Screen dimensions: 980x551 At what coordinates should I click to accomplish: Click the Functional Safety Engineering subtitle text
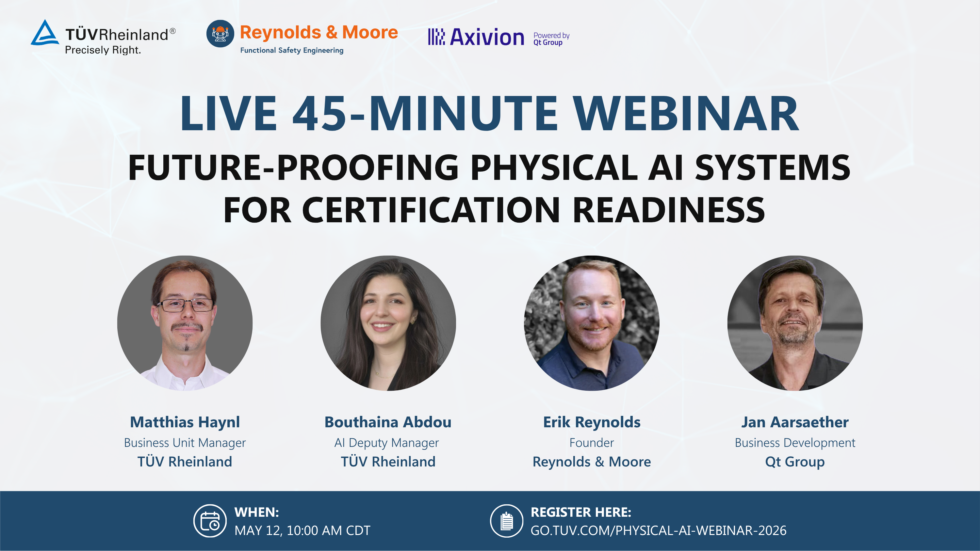coord(292,50)
